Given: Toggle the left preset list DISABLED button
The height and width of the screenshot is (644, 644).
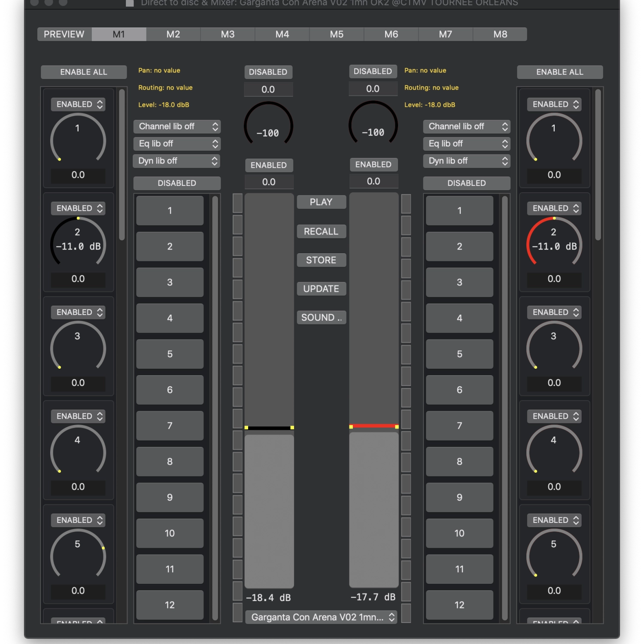Looking at the screenshot, I should pyautogui.click(x=177, y=183).
